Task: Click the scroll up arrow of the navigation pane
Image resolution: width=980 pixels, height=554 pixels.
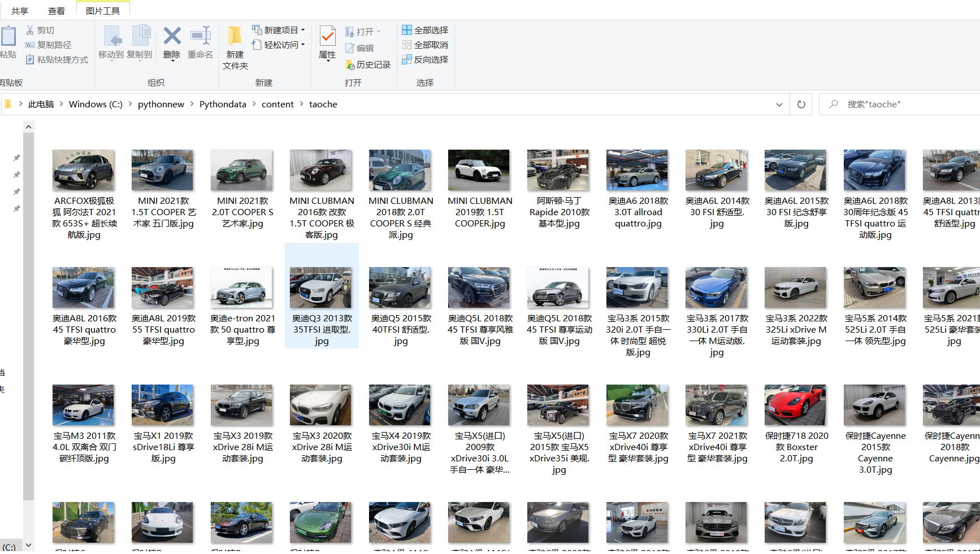Action: [x=29, y=128]
